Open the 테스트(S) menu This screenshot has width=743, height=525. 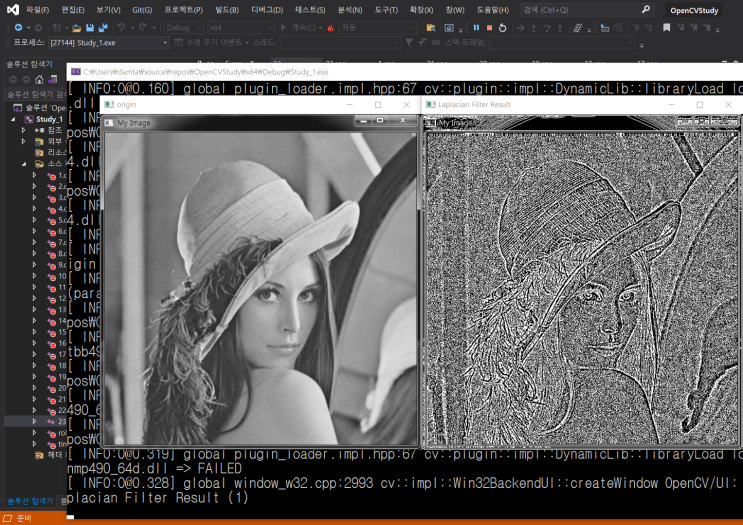310,10
